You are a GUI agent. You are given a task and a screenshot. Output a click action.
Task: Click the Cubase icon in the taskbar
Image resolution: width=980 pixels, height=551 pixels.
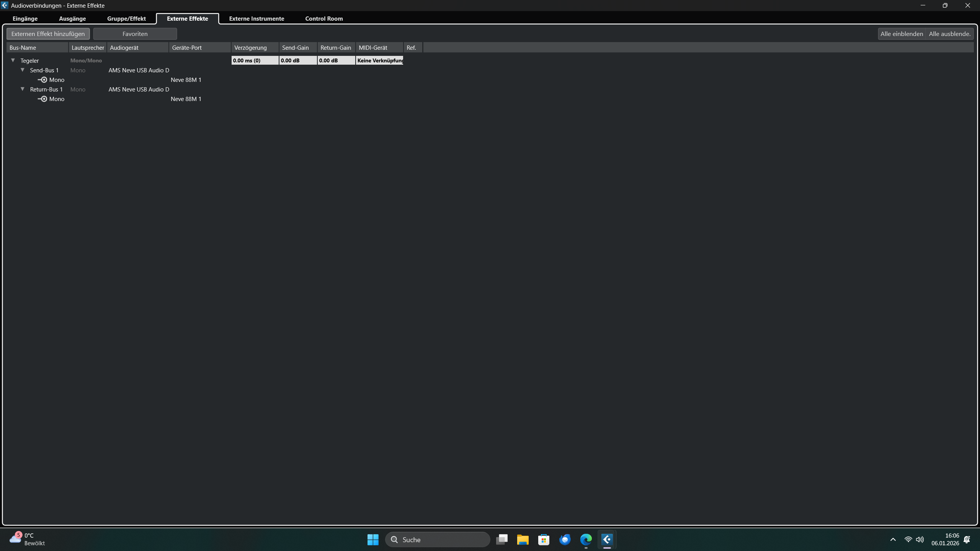pos(607,540)
